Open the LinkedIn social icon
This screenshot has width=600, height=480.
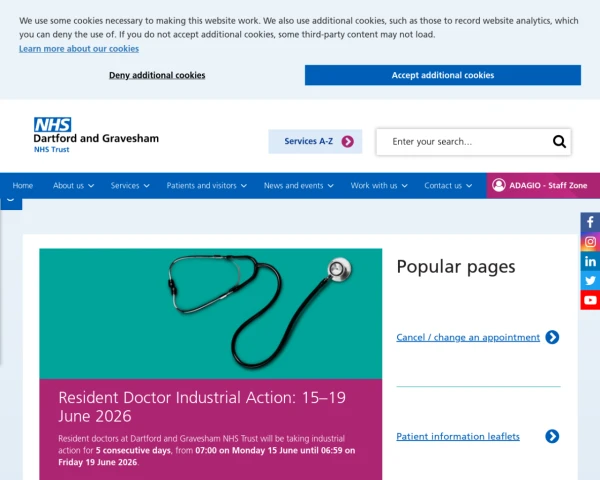tap(590, 261)
